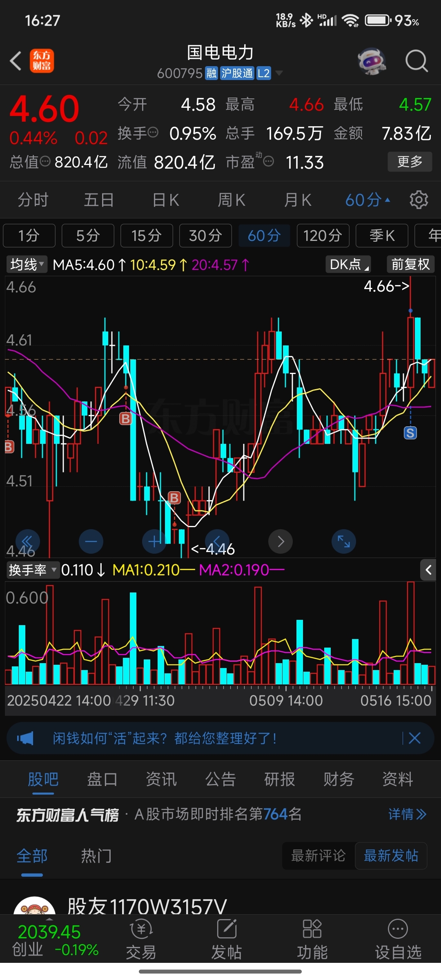
Task: Open 创业 index ticker 2039.45
Action: point(55,941)
